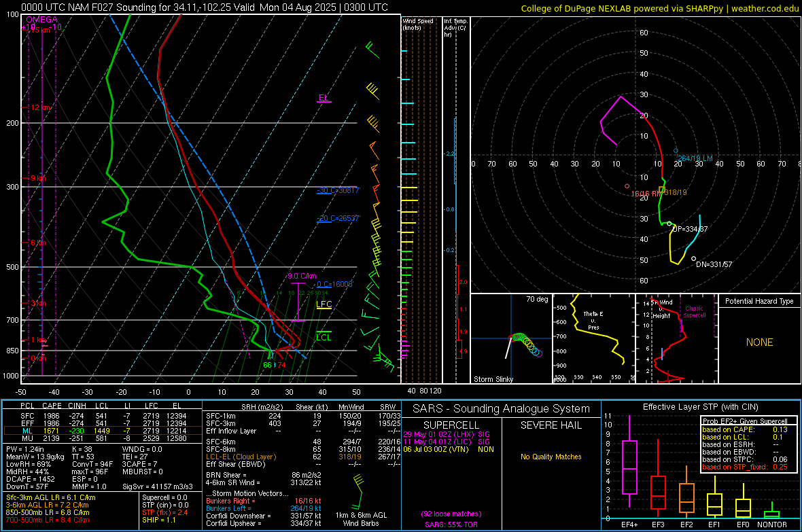802x532 pixels.
Task: Click the '(92 loose matches)' text
Action: 451,514
